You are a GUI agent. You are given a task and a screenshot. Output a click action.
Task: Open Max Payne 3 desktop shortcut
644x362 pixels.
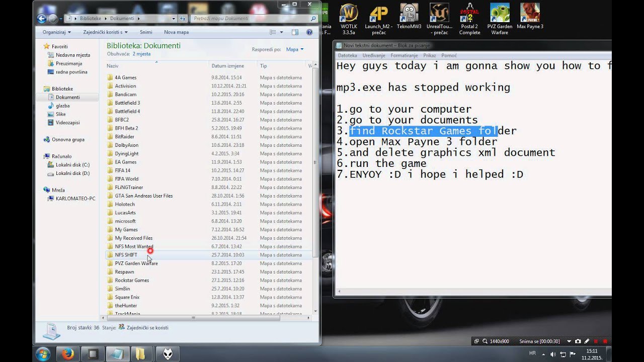(530, 16)
